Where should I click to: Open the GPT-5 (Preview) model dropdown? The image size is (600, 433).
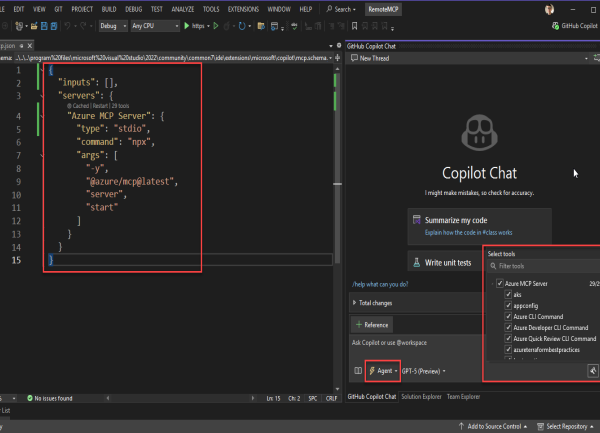pyautogui.click(x=424, y=371)
